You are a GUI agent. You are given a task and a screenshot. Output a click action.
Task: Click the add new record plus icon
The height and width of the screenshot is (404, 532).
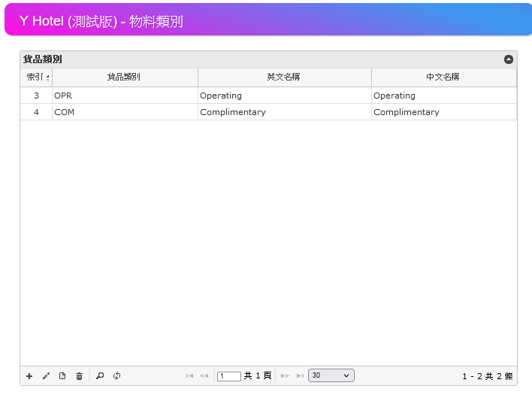click(29, 376)
